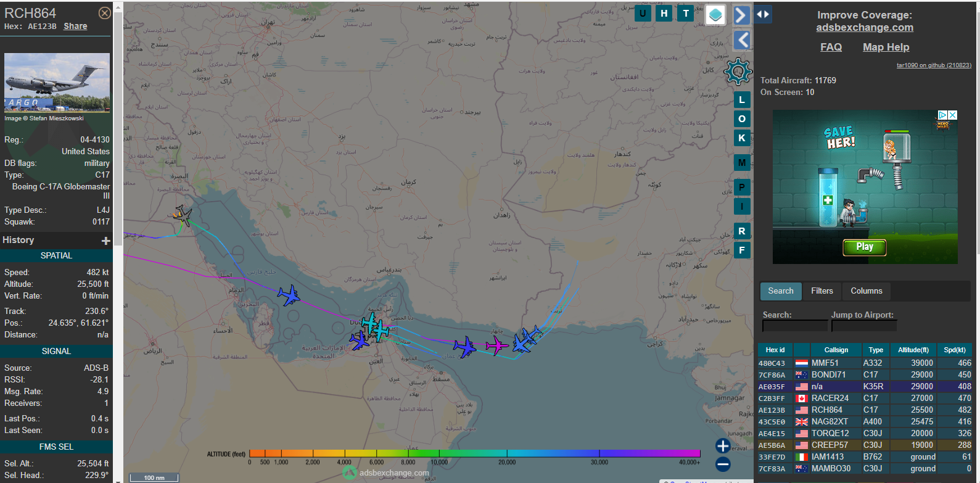Select the IAM1413 aircraft row

865,456
